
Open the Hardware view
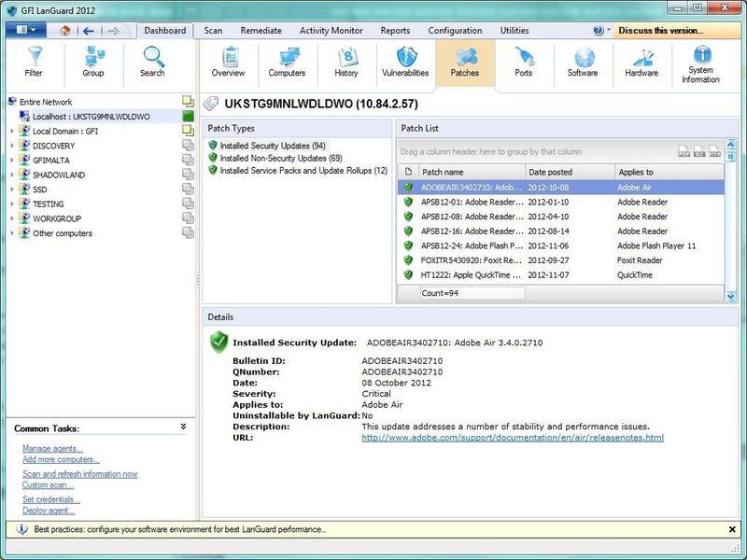[x=641, y=62]
